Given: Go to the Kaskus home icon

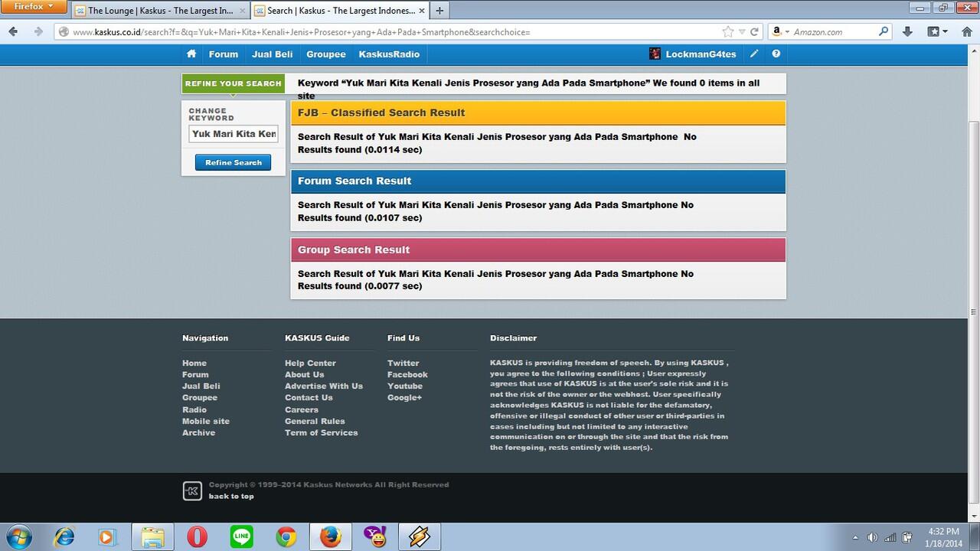Looking at the screenshot, I should click(191, 54).
